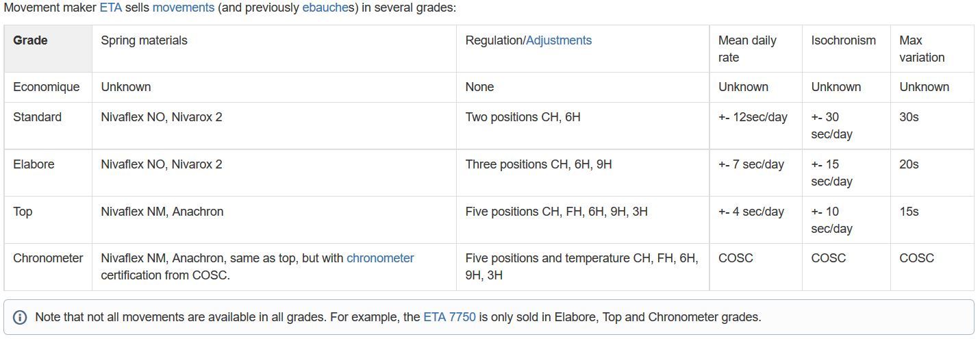Select the Elabore grade cell

point(48,173)
